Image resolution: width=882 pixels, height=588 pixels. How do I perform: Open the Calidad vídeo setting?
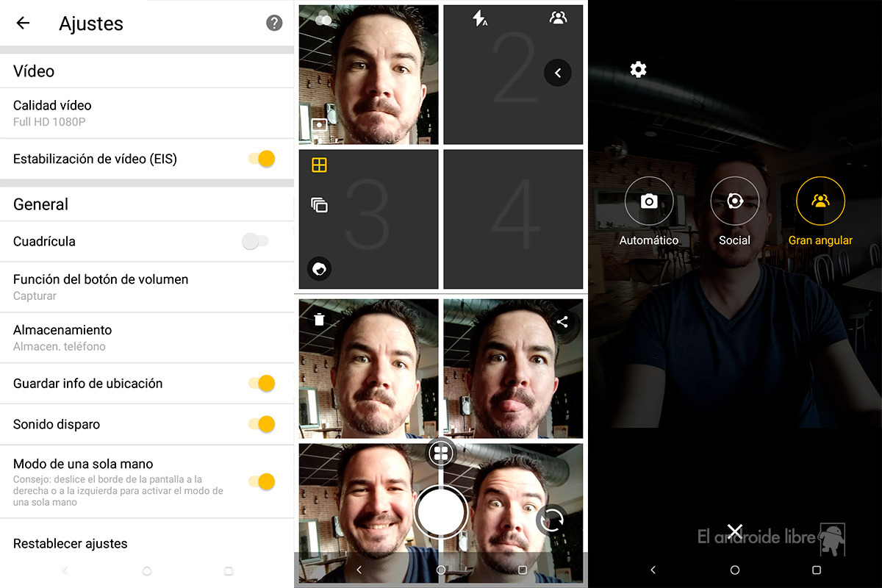click(147, 113)
